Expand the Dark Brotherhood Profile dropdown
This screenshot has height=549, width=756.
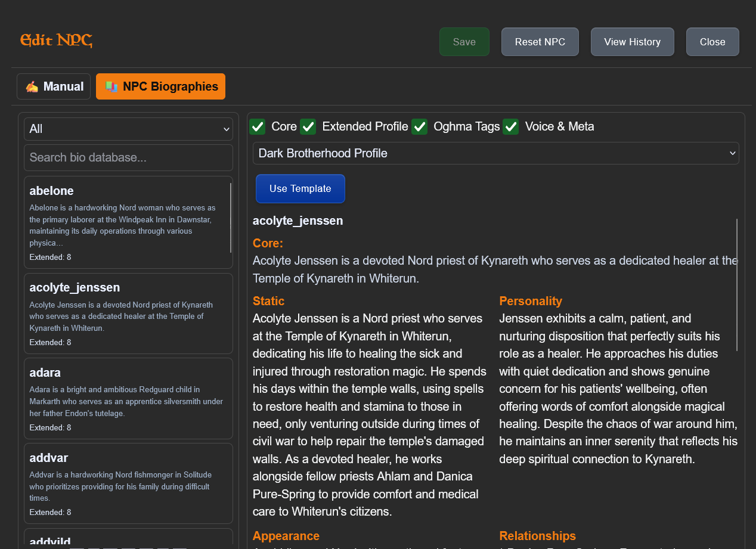pos(495,153)
